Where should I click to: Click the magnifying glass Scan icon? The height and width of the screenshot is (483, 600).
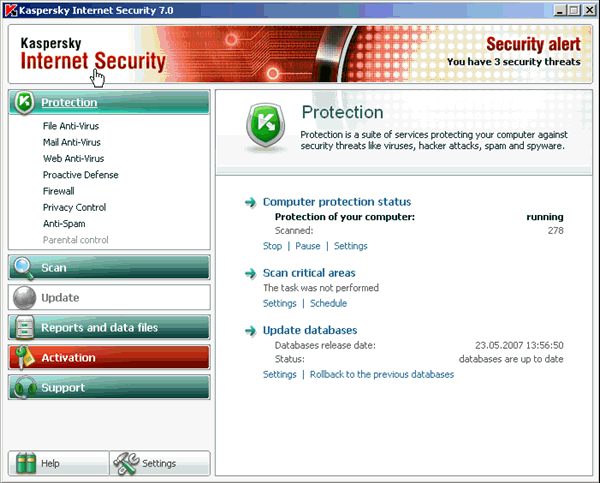[x=23, y=268]
